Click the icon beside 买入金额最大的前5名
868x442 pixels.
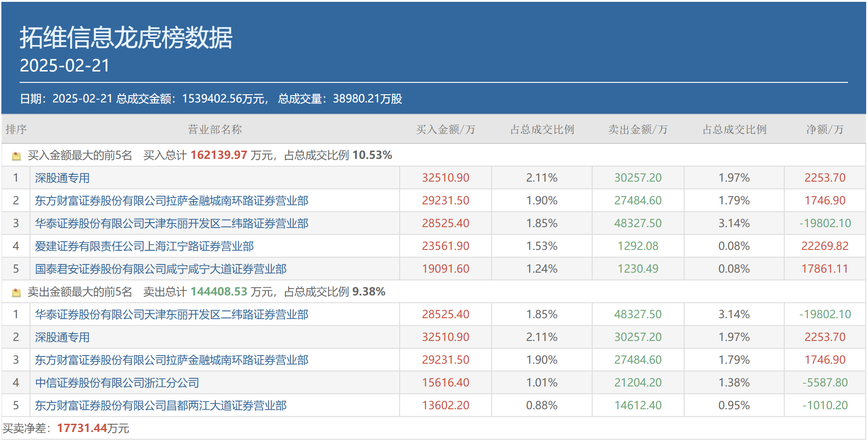(x=16, y=156)
